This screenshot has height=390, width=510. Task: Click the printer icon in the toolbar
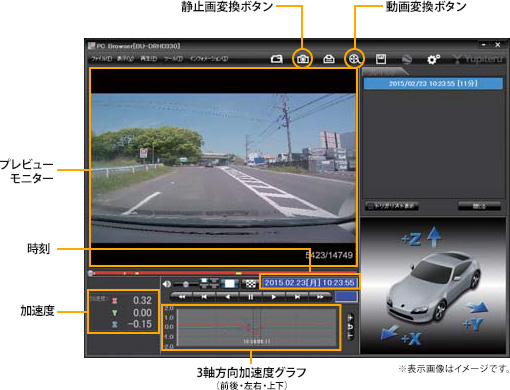coord(329,59)
